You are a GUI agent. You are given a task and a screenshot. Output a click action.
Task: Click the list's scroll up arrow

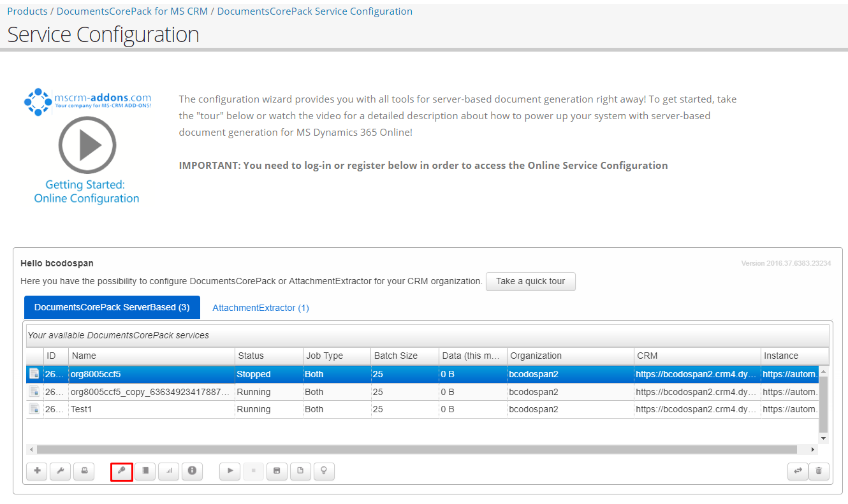823,371
